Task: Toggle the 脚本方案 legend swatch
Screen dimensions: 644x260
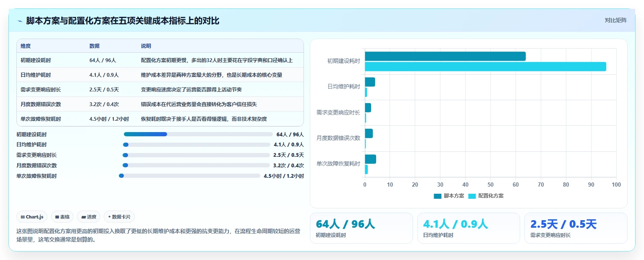Action: point(437,196)
